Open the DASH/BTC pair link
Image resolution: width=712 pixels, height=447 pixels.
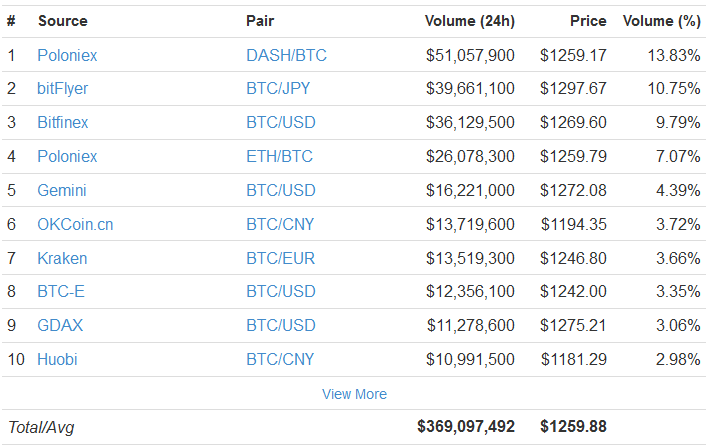tap(286, 55)
